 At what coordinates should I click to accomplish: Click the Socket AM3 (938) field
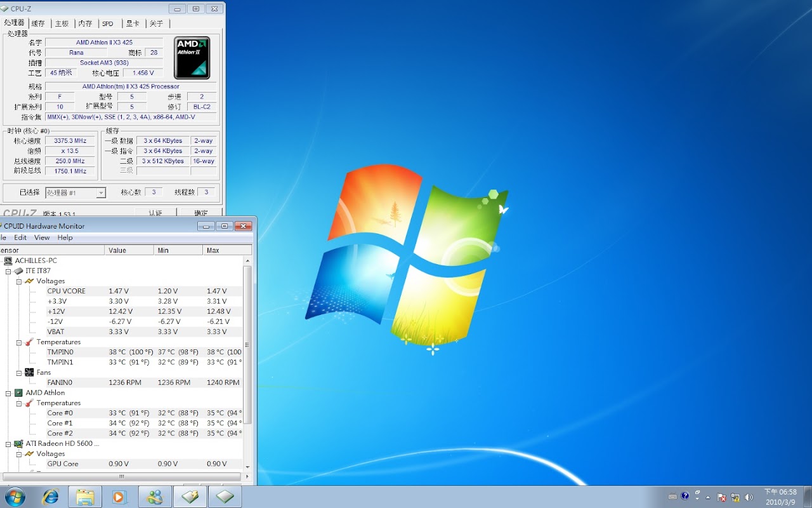click(x=104, y=63)
